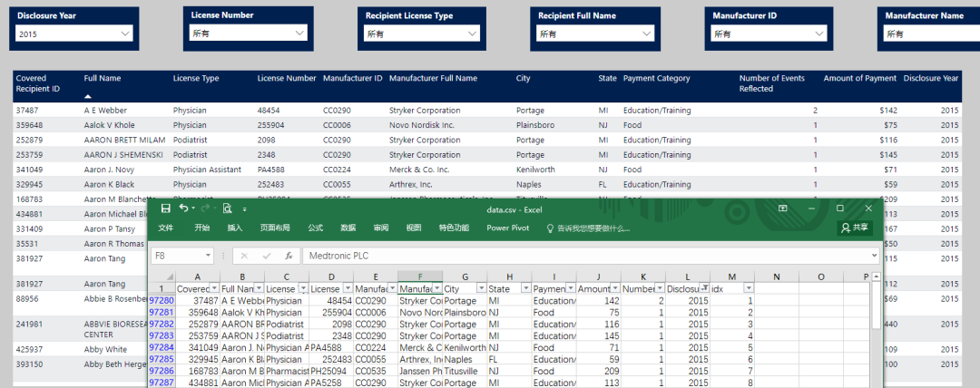The width and height of the screenshot is (980, 388).
Task: Sort report by License Type header
Action: tap(196, 78)
